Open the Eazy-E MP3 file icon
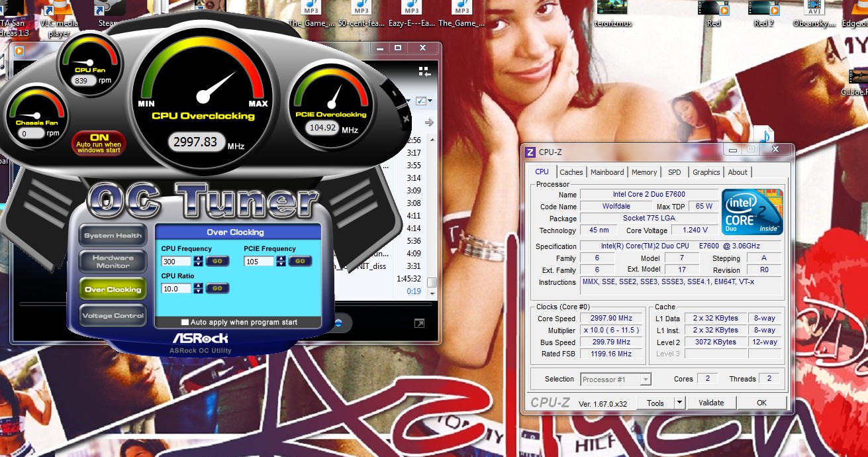Screen dimensions: 868x457 (412, 15)
